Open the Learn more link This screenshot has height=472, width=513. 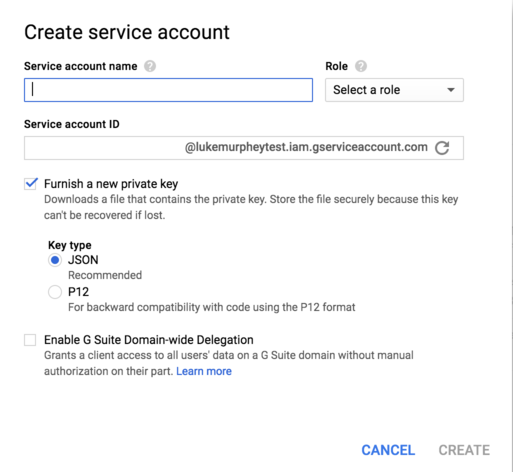pos(204,371)
